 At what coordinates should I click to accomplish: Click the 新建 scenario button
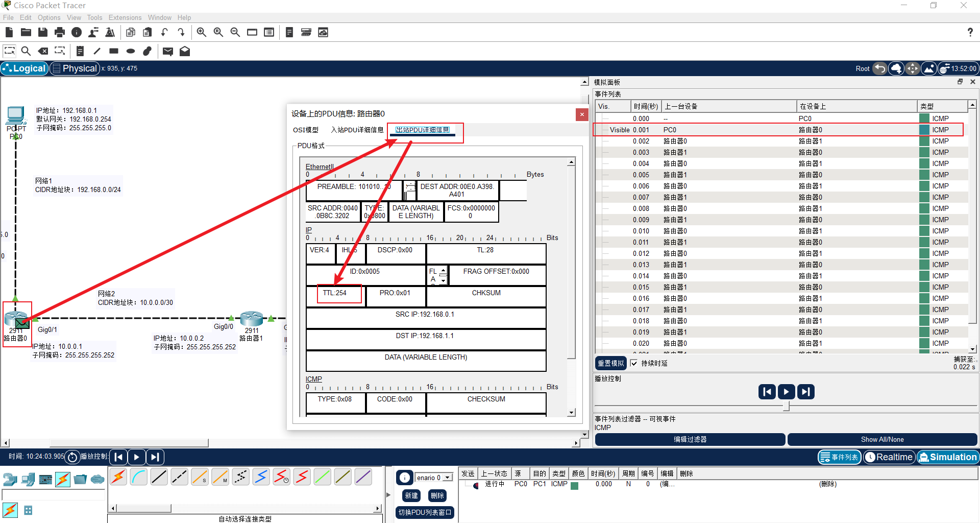[411, 495]
